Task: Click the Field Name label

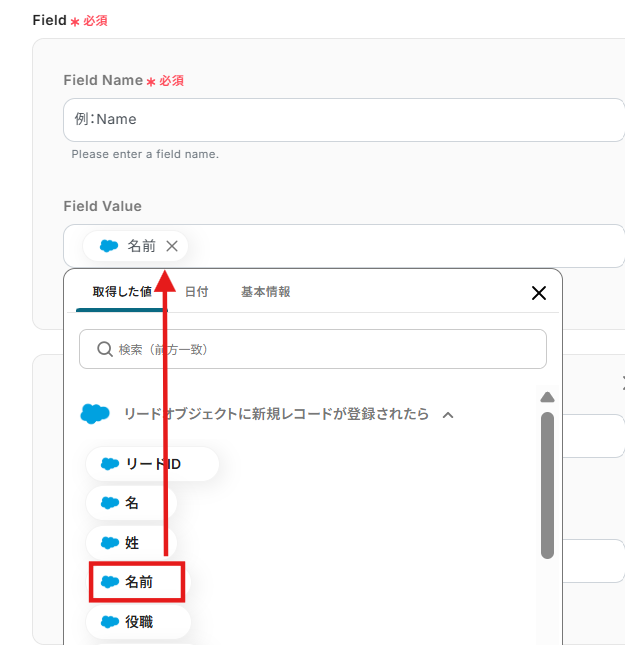Action: pyautogui.click(x=103, y=80)
